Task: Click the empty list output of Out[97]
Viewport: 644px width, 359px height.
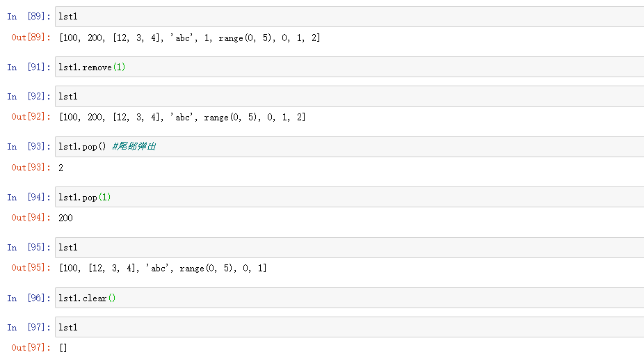Action: 63,348
